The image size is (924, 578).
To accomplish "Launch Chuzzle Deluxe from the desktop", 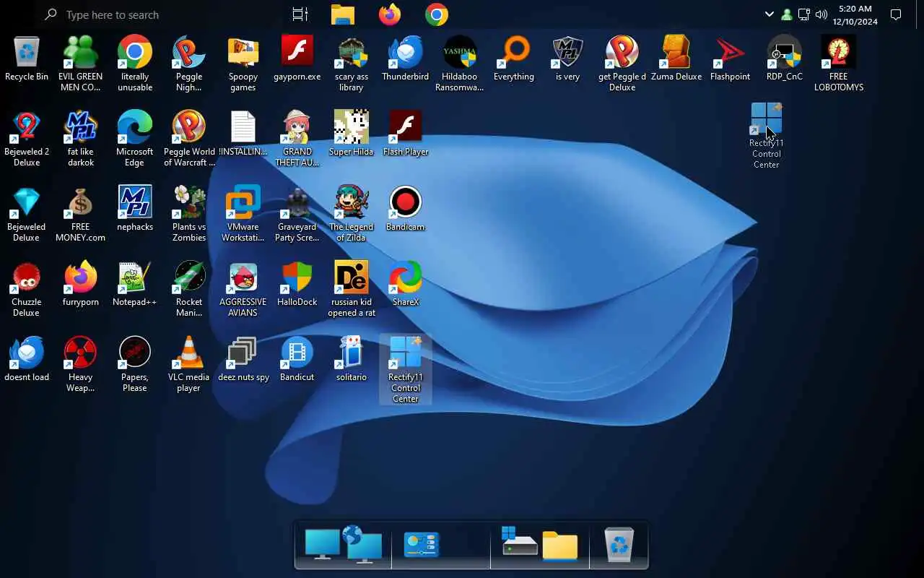I will click(27, 289).
